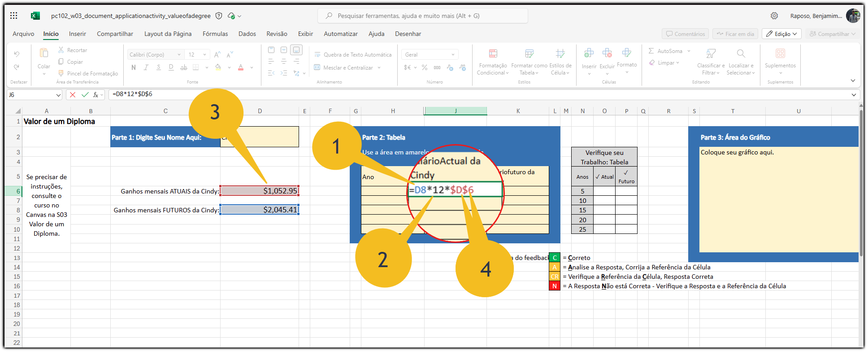Click the Excluir cells icon

tap(607, 53)
